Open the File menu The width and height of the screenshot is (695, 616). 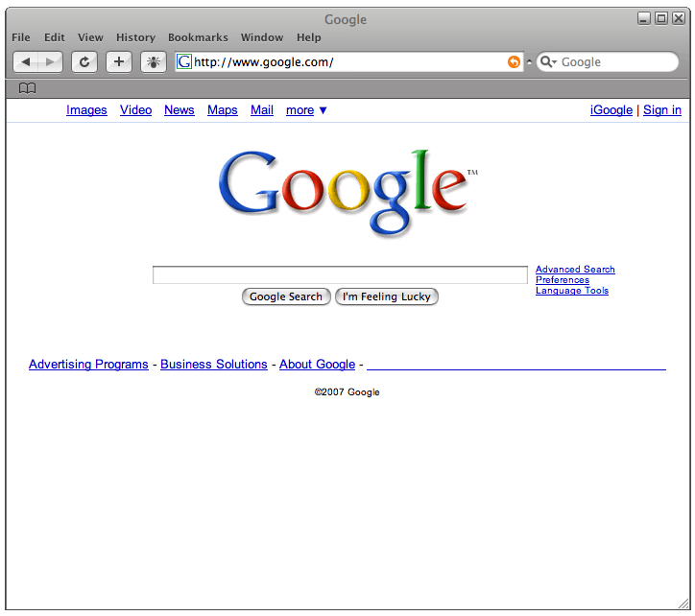point(21,37)
